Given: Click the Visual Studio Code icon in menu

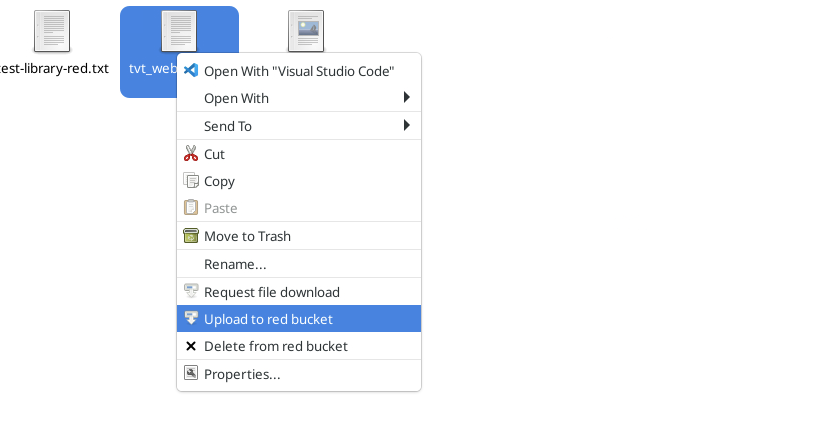Looking at the screenshot, I should [191, 70].
